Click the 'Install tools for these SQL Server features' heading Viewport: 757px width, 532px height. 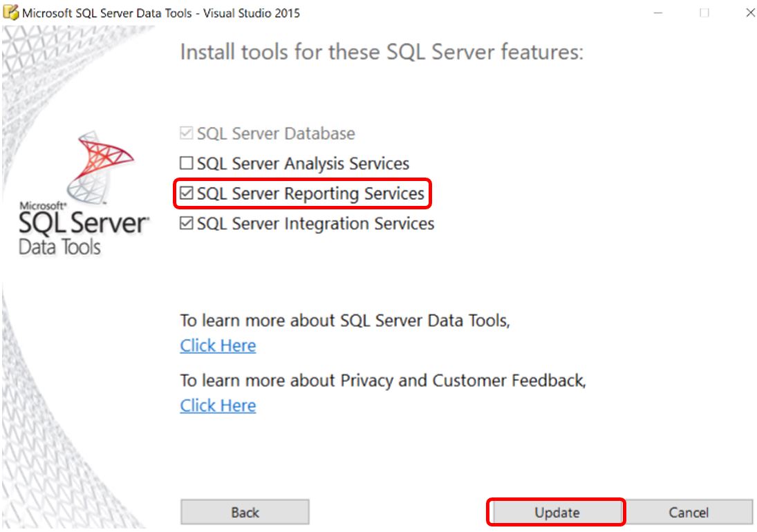tap(382, 53)
